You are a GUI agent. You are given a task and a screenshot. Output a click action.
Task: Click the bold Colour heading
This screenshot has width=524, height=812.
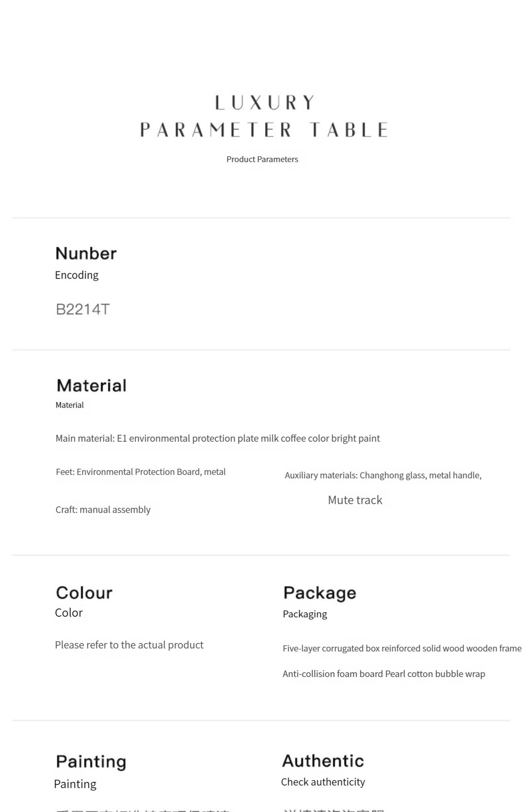pyautogui.click(x=84, y=593)
